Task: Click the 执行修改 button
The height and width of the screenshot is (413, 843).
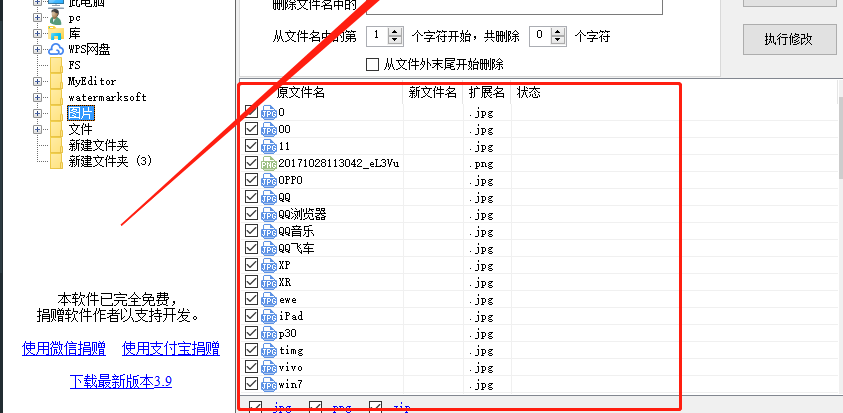Action: [789, 39]
